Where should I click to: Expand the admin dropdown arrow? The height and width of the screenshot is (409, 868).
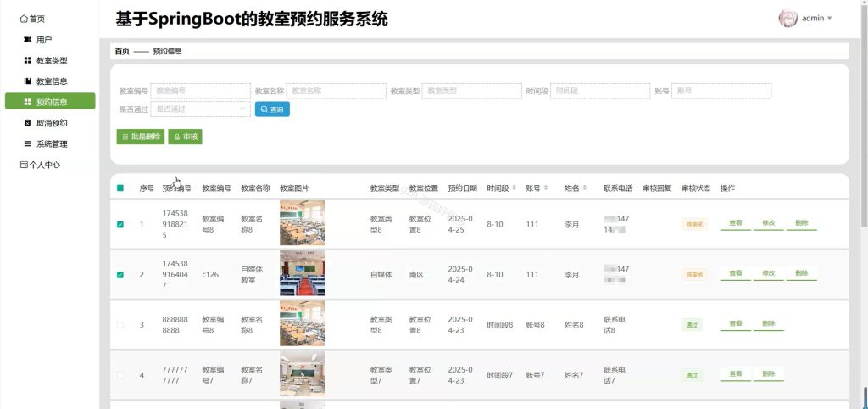pos(829,19)
